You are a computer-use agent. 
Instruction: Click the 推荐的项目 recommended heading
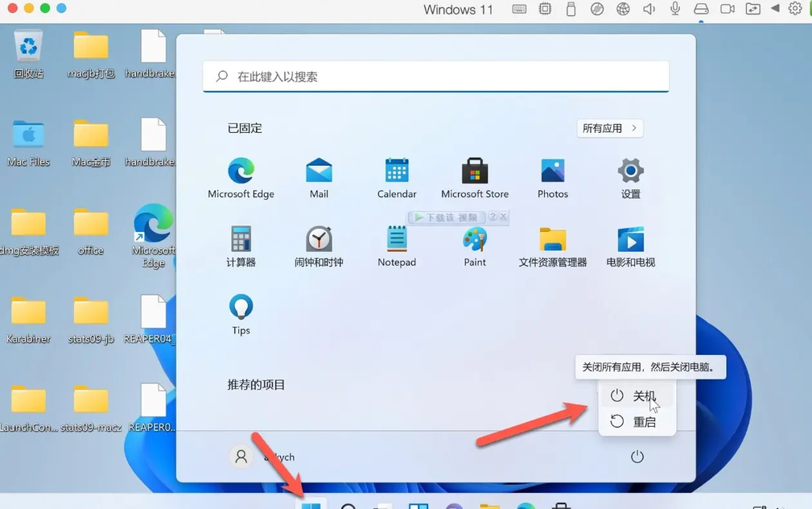[x=256, y=385]
